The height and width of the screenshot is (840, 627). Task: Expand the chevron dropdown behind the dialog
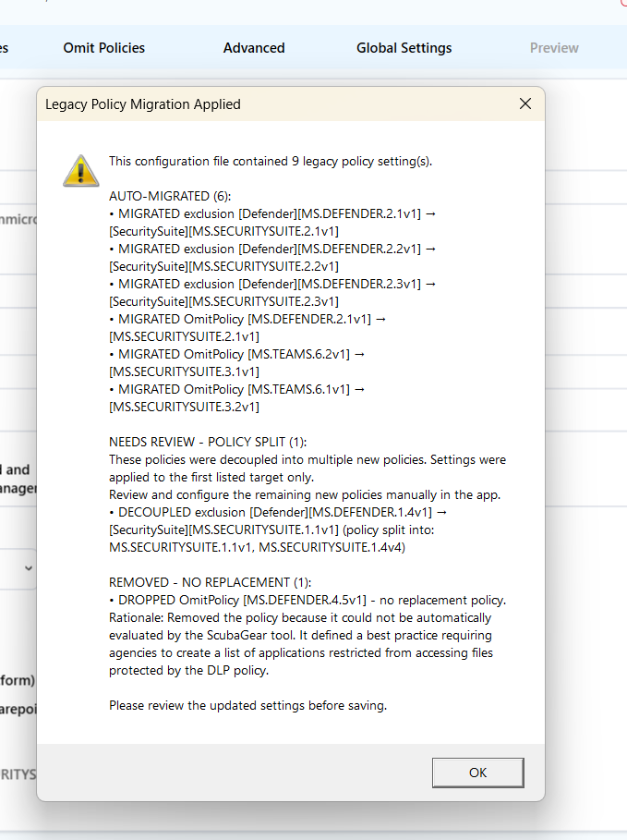29,568
